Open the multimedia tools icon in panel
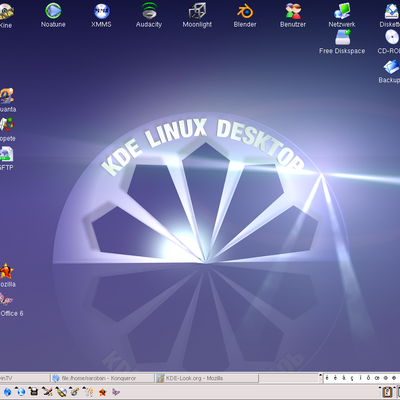This screenshot has height=400, width=400. (75, 392)
